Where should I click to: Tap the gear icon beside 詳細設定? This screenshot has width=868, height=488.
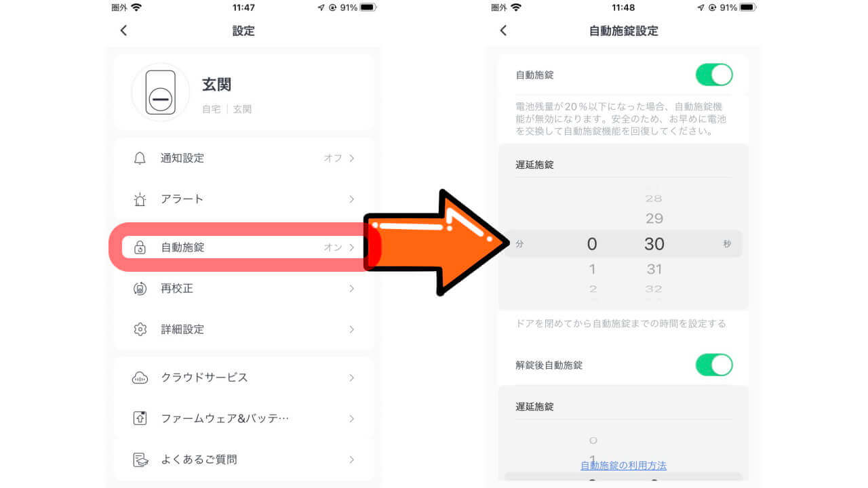pyautogui.click(x=140, y=329)
